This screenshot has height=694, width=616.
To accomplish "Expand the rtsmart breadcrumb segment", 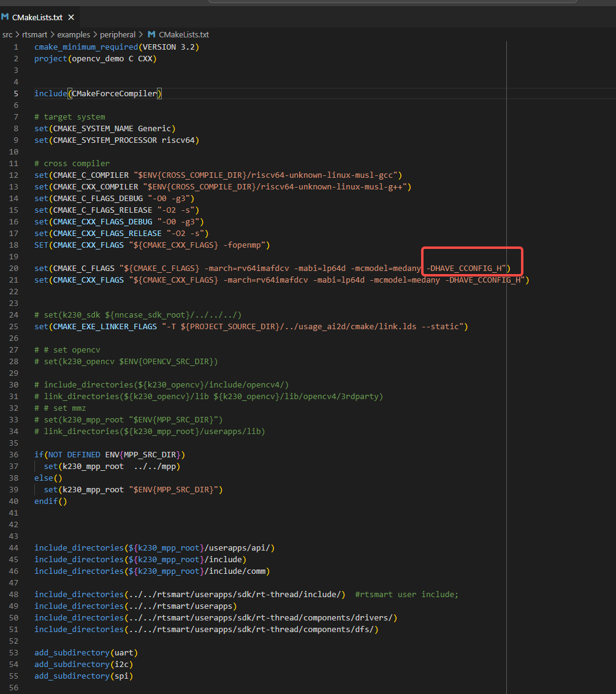I will (x=35, y=35).
